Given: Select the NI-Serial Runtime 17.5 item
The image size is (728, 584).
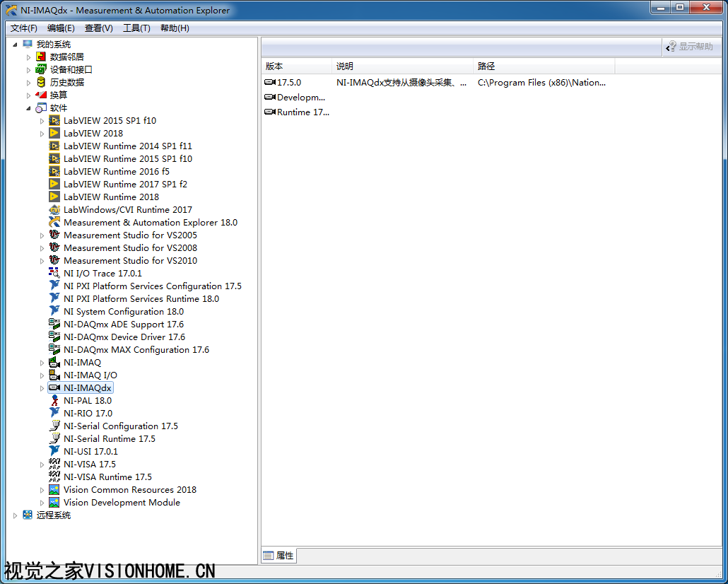Looking at the screenshot, I should point(110,439).
